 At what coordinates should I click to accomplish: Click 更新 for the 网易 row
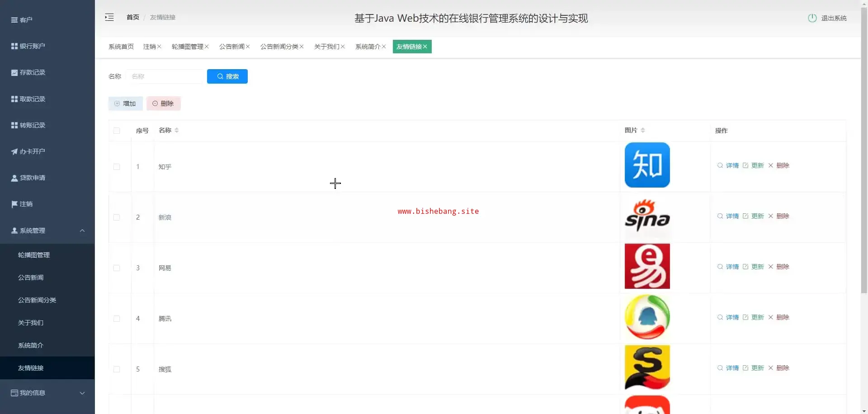click(x=753, y=267)
